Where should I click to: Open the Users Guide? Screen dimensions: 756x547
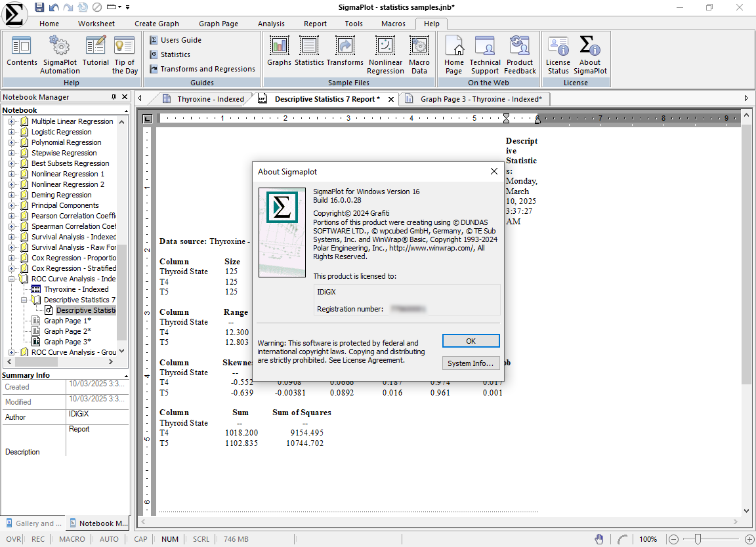click(175, 40)
